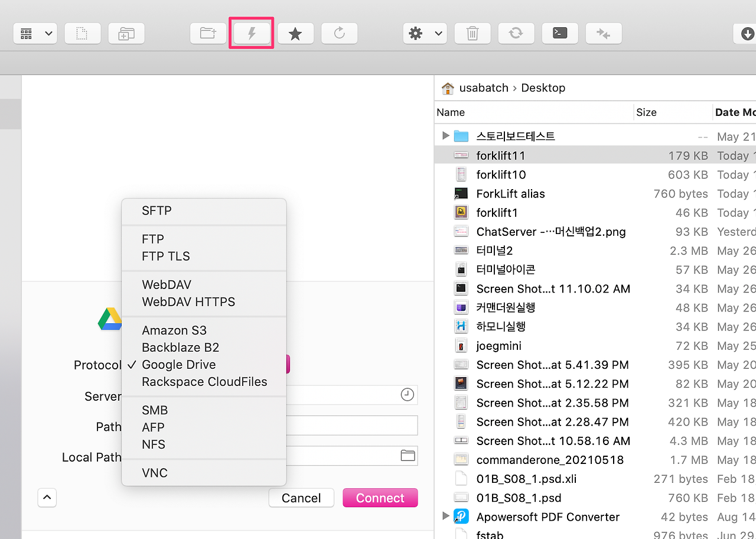756x539 pixels.
Task: Click usabatch in the breadcrumb path
Action: pos(484,87)
